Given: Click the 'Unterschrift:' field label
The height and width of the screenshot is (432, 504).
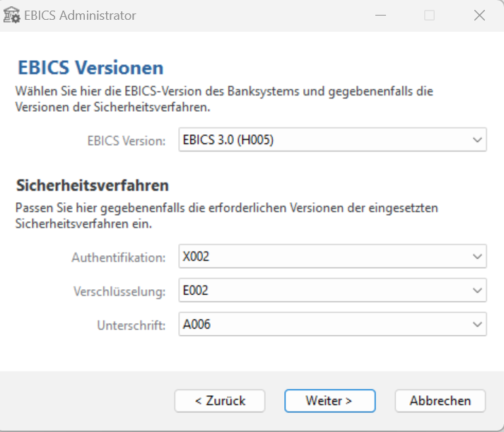Looking at the screenshot, I should [x=131, y=325].
